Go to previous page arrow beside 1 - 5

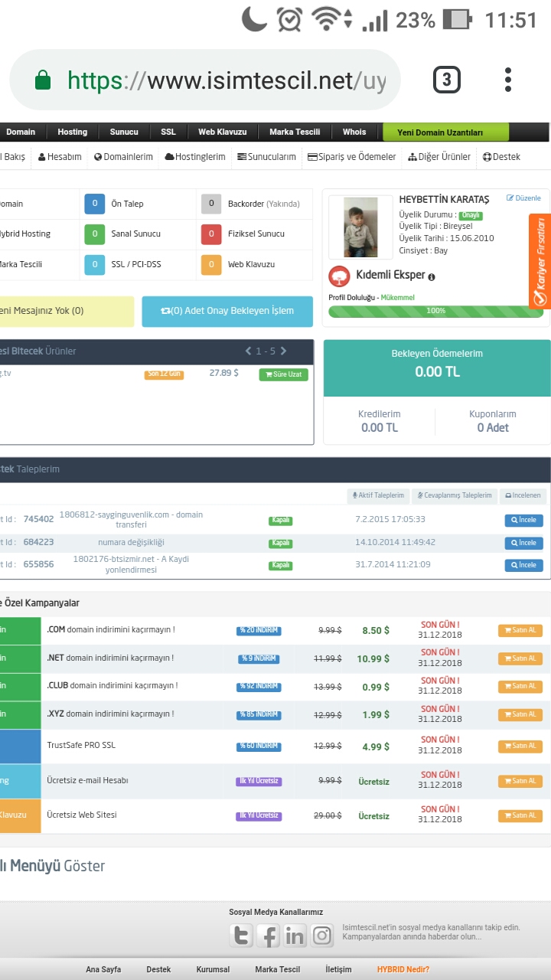click(x=248, y=351)
